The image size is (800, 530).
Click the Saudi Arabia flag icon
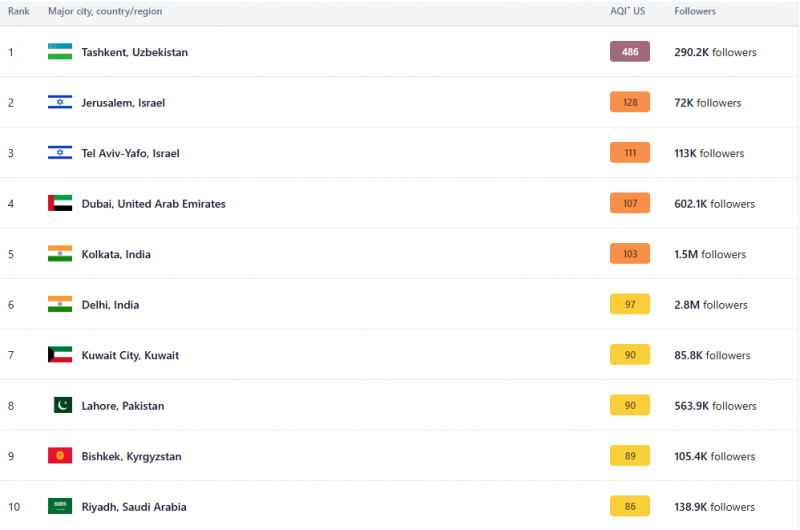60,506
